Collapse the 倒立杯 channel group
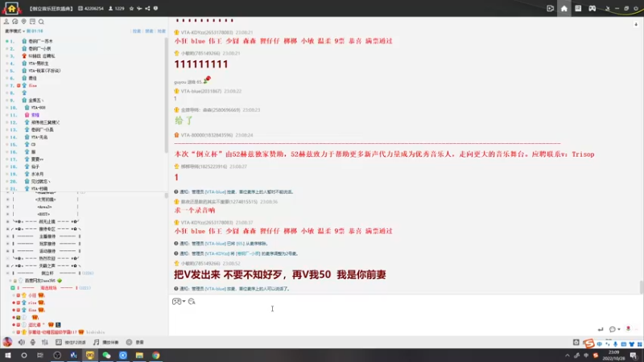The width and height of the screenshot is (644, 362). click(x=7, y=274)
